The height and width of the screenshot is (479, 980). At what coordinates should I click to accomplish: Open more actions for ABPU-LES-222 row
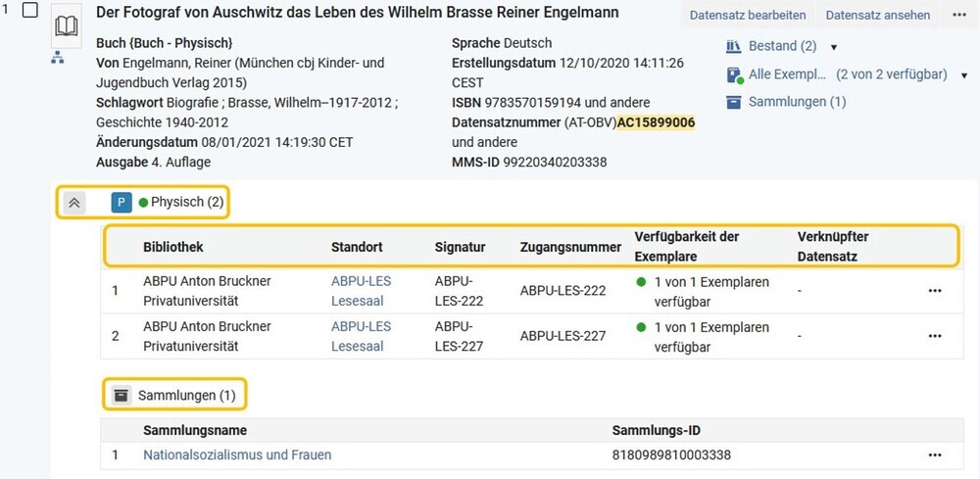934,291
